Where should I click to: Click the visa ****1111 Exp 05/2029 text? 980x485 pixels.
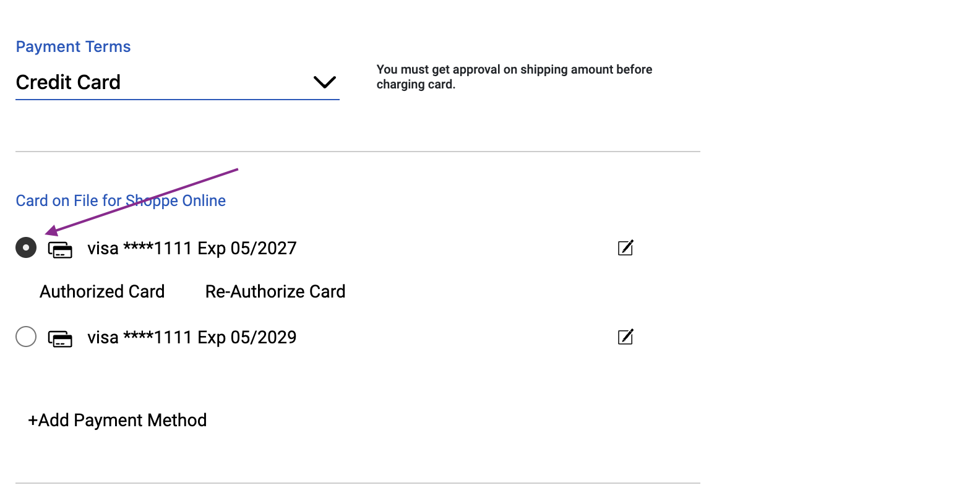pyautogui.click(x=191, y=337)
